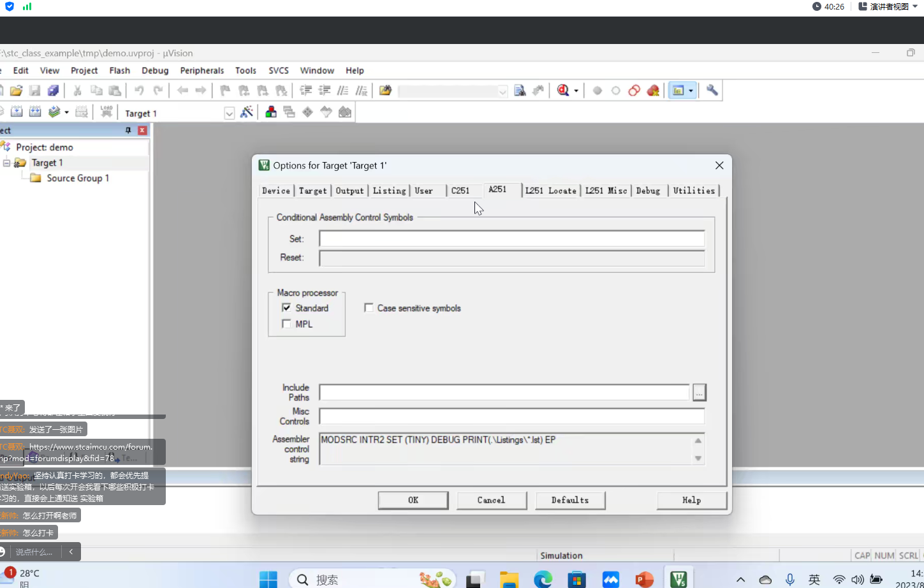Click the Misc Controls input field

click(512, 416)
